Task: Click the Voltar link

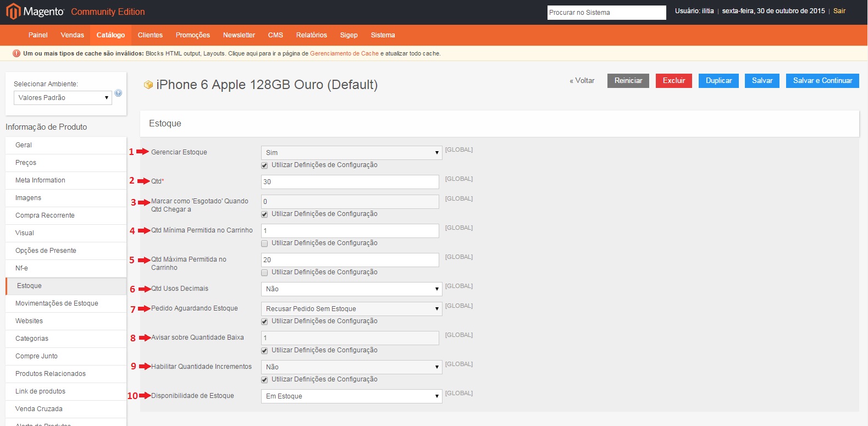Action: (582, 81)
